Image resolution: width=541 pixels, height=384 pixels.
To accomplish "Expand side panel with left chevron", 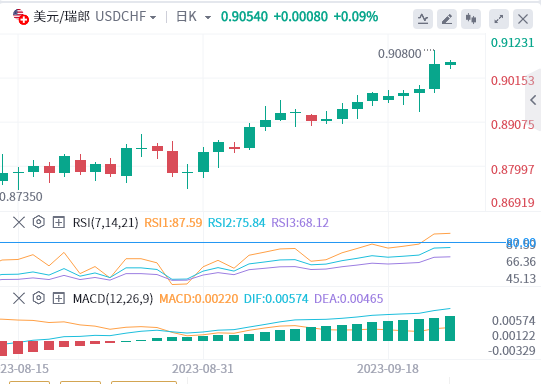I will tap(533, 100).
